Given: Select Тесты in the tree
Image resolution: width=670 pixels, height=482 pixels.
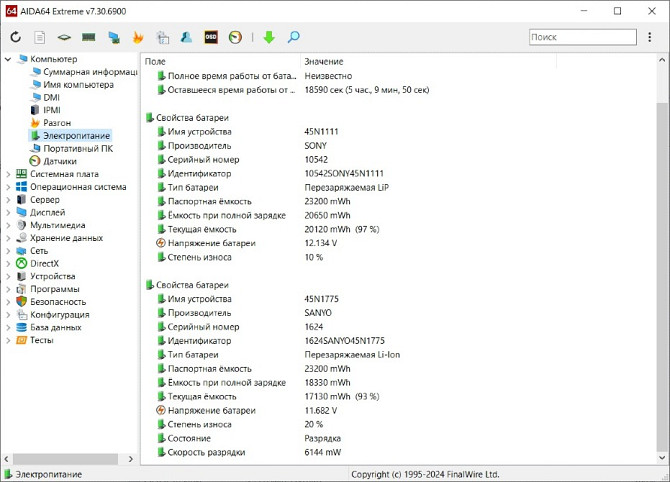Looking at the screenshot, I should pos(41,340).
